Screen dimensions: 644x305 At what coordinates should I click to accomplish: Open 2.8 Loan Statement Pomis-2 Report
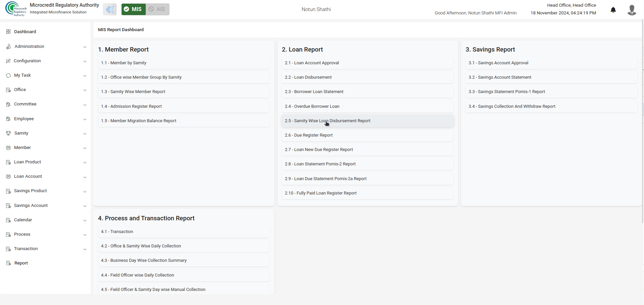[x=368, y=164]
